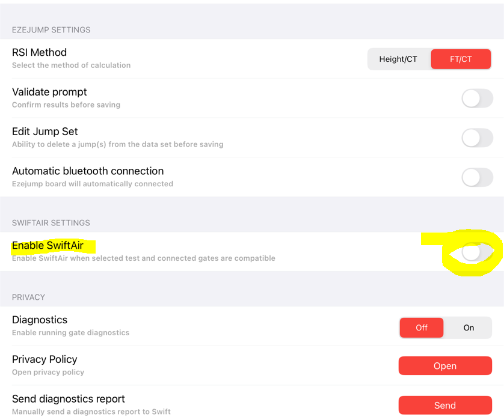Click the EZEJUMP SETTINGS section header
This screenshot has height=420, width=504.
pos(51,30)
